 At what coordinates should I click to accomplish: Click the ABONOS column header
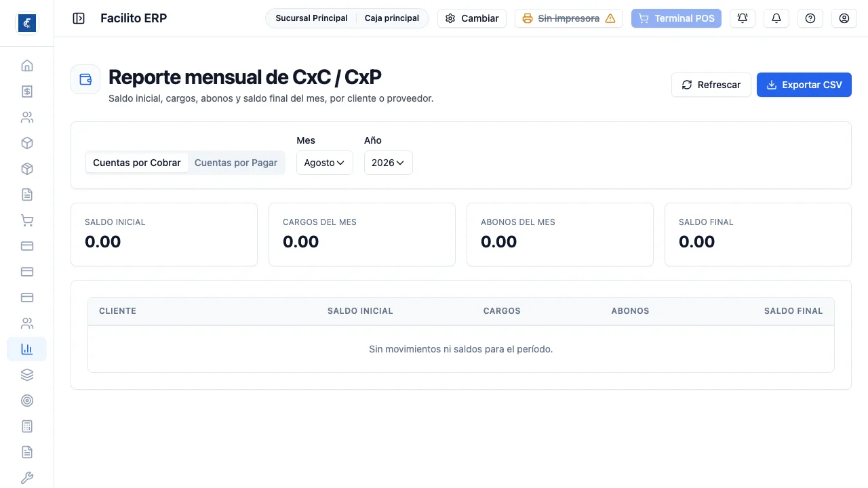[x=630, y=311]
